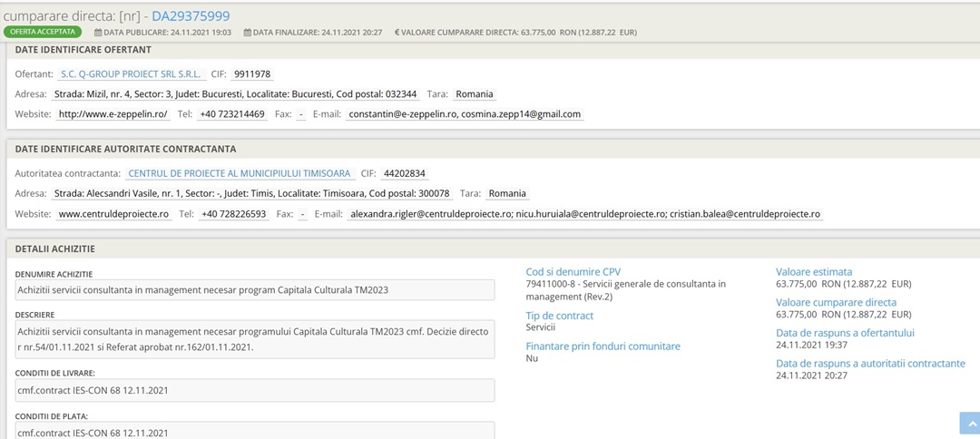Click the euro icon before Valoare Cumparare Directa

(x=397, y=32)
